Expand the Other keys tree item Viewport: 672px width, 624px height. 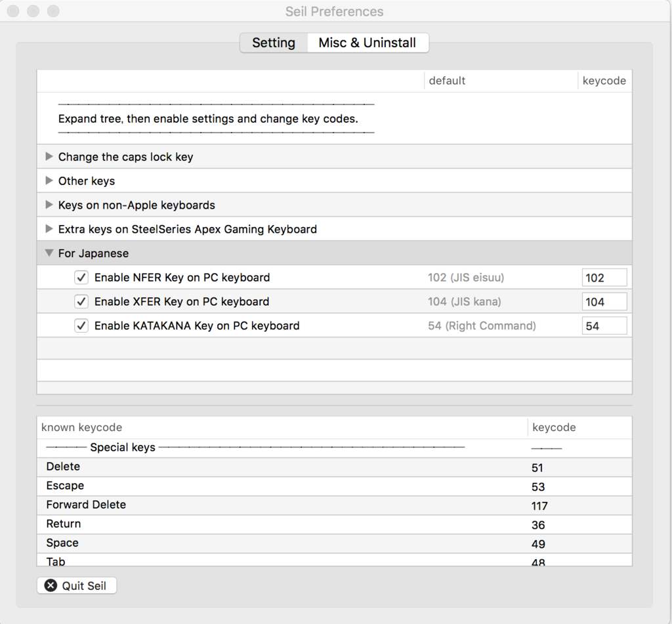coord(49,180)
